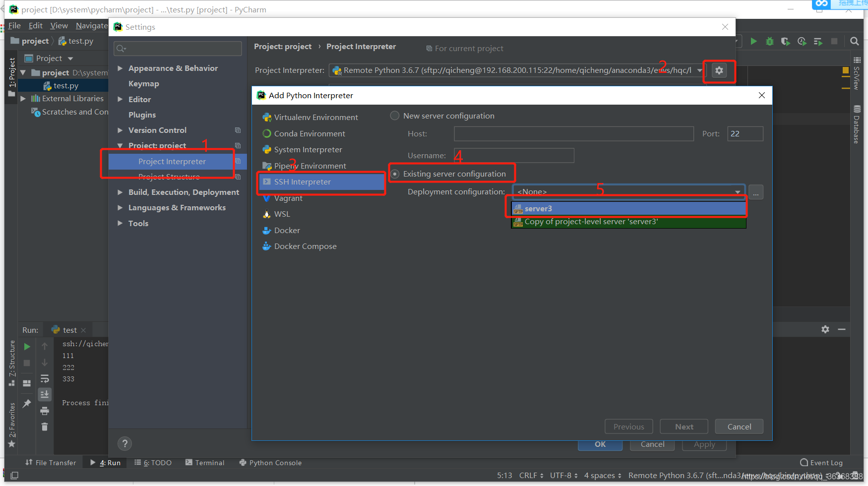868x486 pixels.
Task: Click the Pin tab icon in Run panel
Action: tap(27, 403)
